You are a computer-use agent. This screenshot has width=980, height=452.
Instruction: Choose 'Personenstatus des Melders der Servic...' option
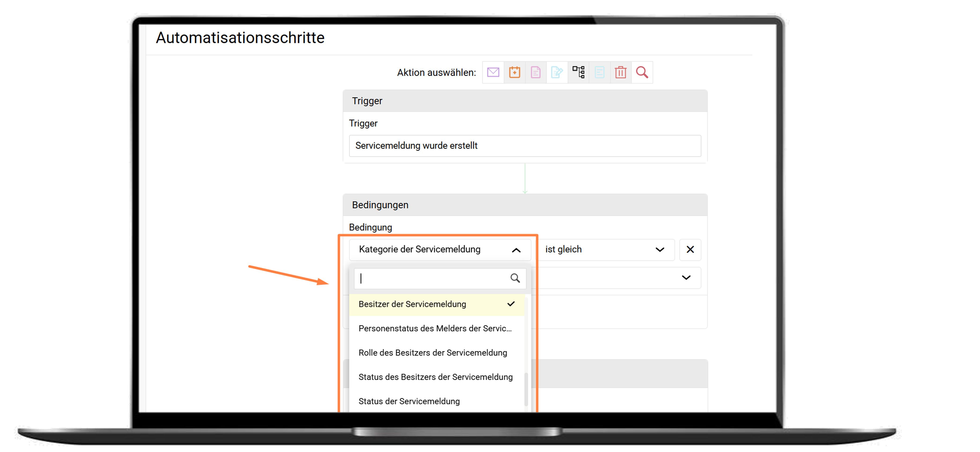pyautogui.click(x=437, y=328)
